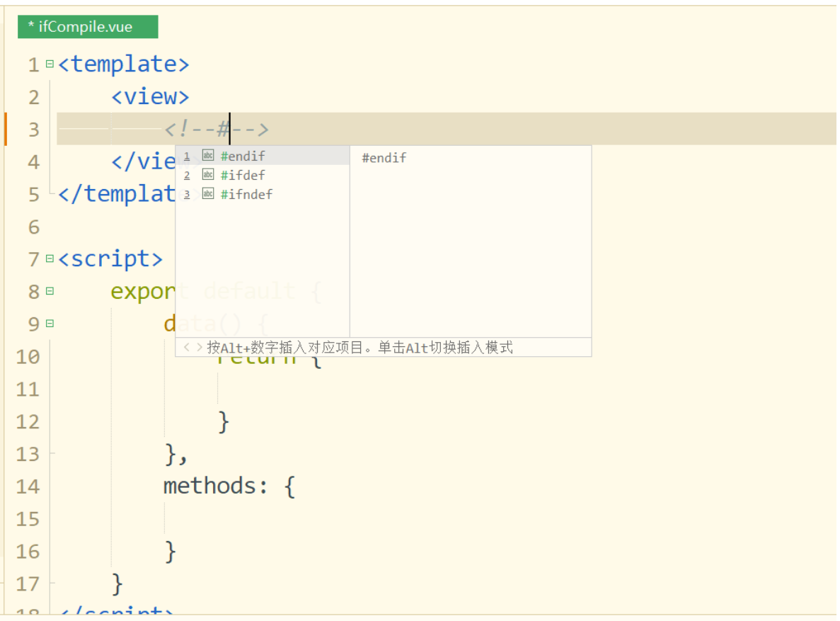Click the icon beside #ifndef suggestion
The width and height of the screenshot is (840, 621).
pyautogui.click(x=208, y=193)
